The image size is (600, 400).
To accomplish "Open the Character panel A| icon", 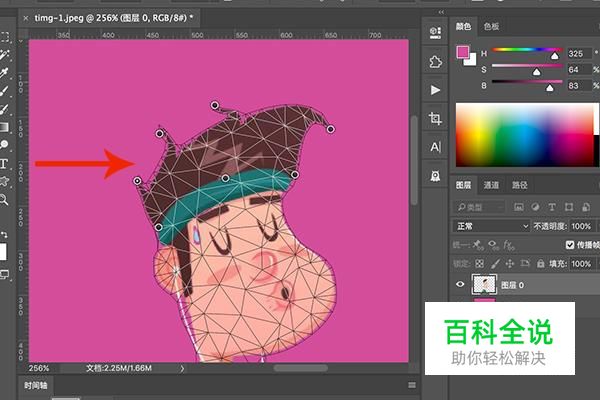I will (x=435, y=147).
